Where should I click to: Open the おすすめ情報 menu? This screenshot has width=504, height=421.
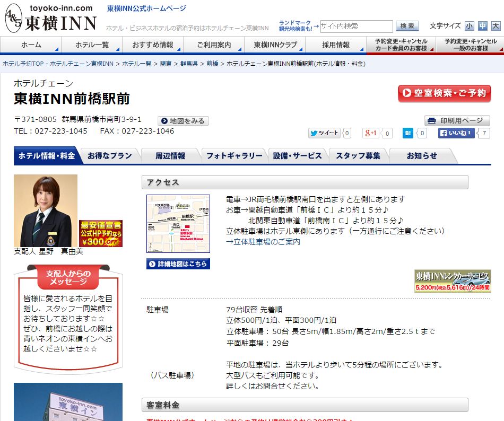[x=153, y=45]
